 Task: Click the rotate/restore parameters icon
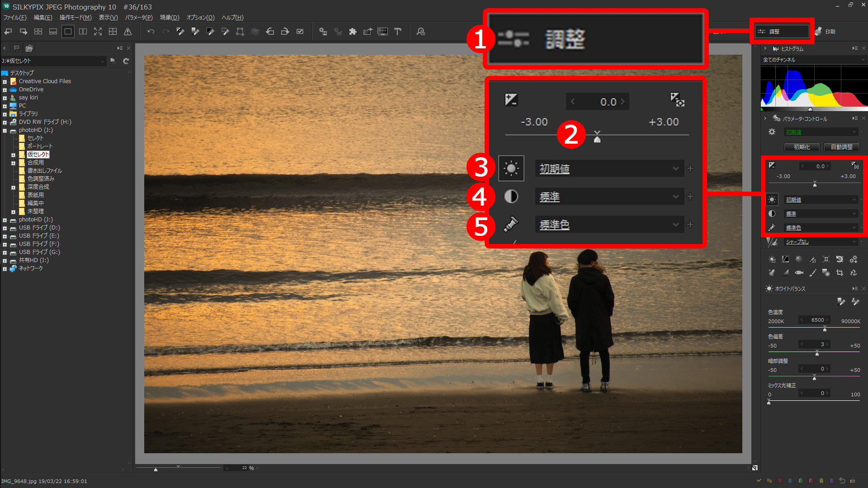840,259
